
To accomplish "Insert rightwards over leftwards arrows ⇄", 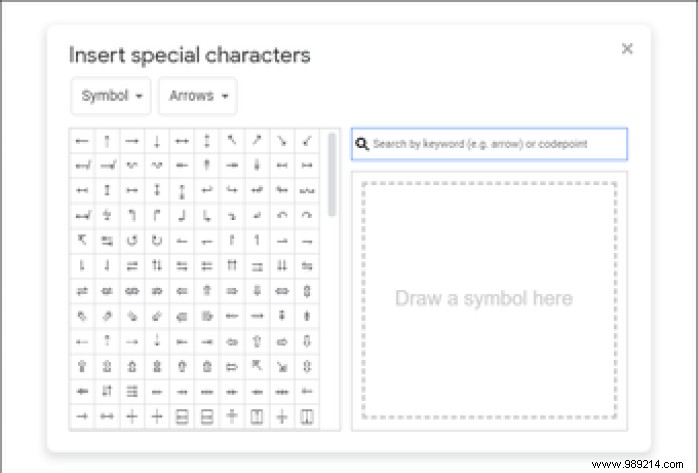I will 132,266.
